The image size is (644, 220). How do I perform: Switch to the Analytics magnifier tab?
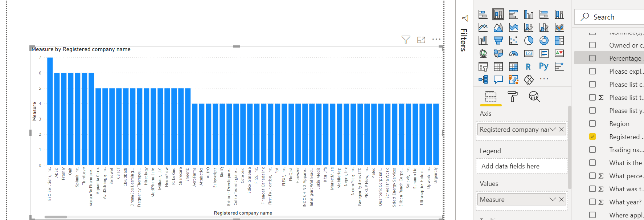[x=534, y=97]
